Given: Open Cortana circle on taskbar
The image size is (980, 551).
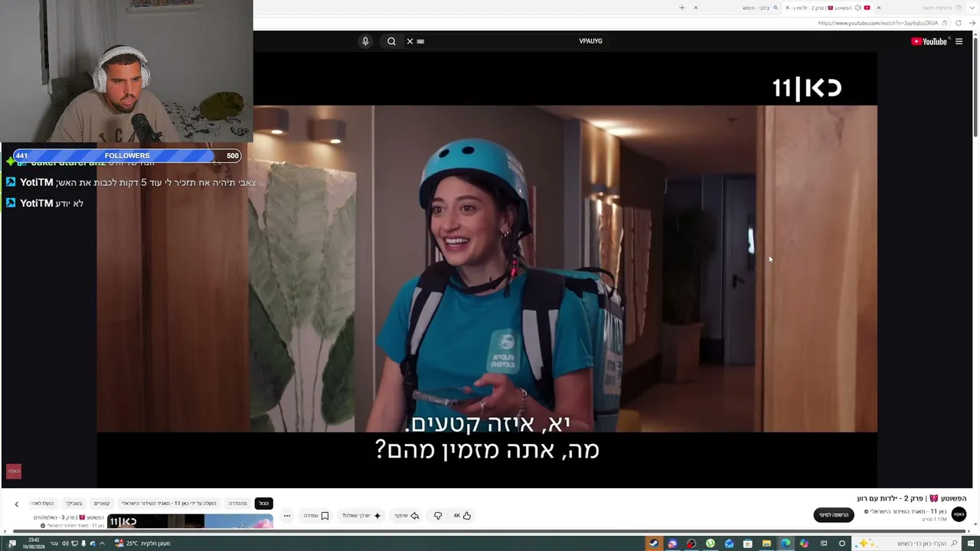Looking at the screenshot, I should pyautogui.click(x=842, y=543).
